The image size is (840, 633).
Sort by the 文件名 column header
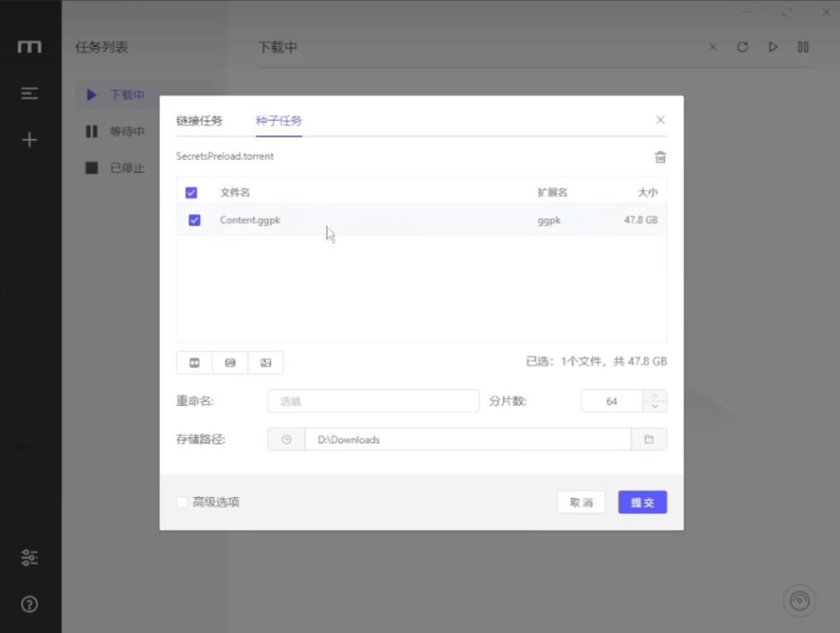coord(235,192)
